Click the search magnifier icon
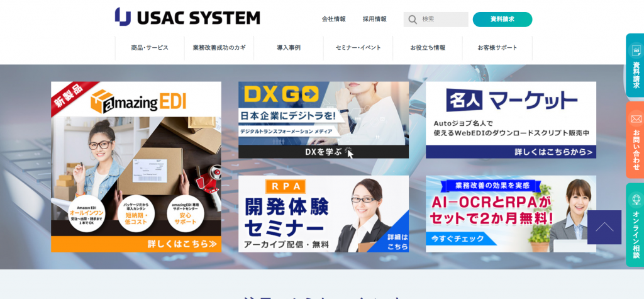 (x=413, y=20)
